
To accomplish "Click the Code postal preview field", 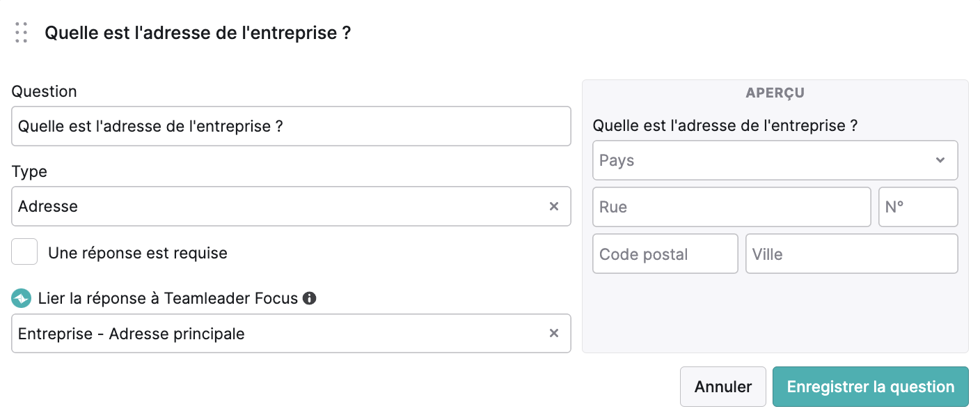I will (665, 254).
